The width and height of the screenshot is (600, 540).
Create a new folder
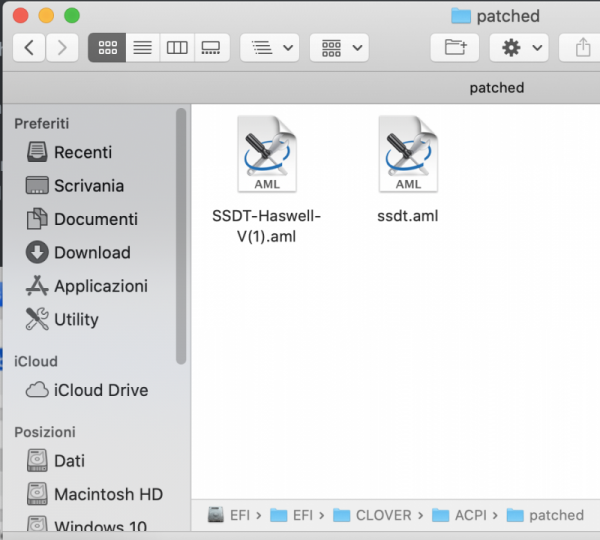[455, 47]
